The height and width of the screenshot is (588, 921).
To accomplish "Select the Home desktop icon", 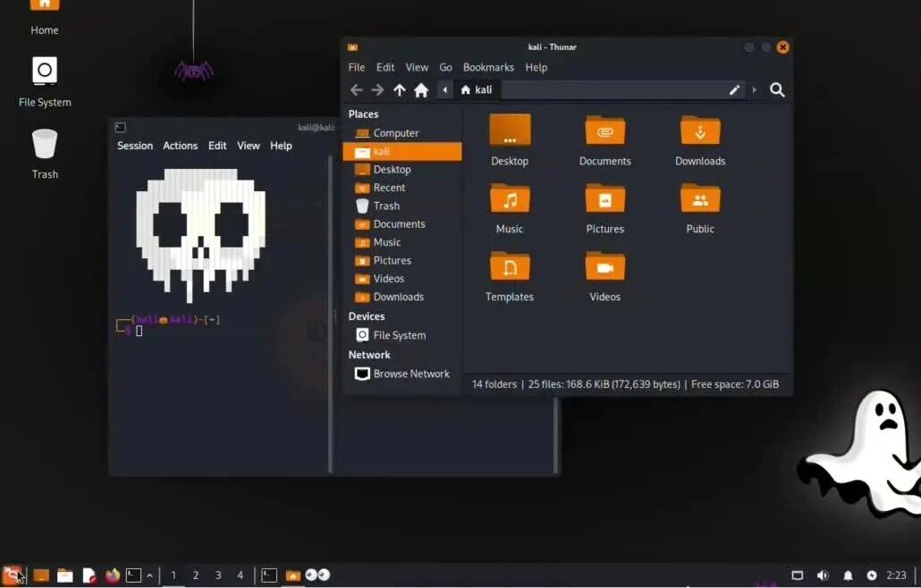I will click(45, 16).
